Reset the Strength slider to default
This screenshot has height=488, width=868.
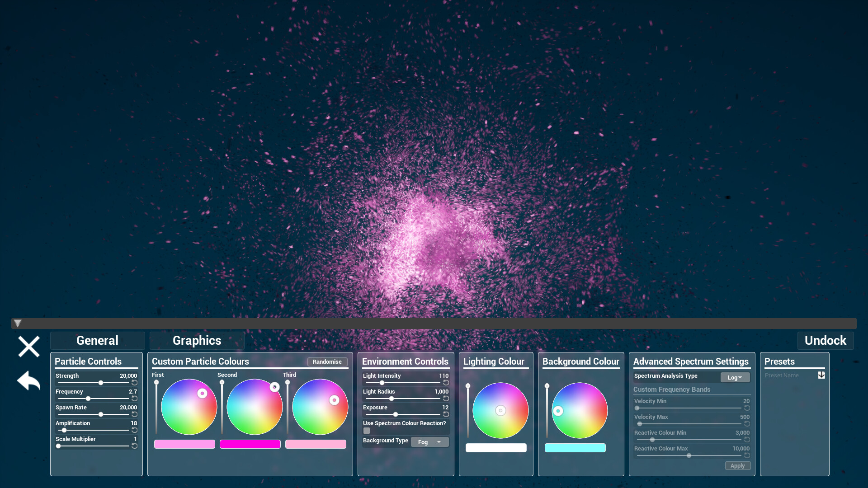134,383
